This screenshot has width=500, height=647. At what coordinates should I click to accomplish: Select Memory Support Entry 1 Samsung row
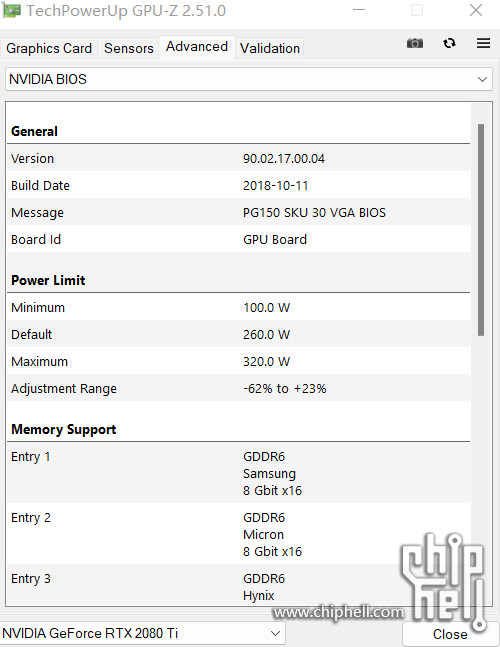pos(238,473)
